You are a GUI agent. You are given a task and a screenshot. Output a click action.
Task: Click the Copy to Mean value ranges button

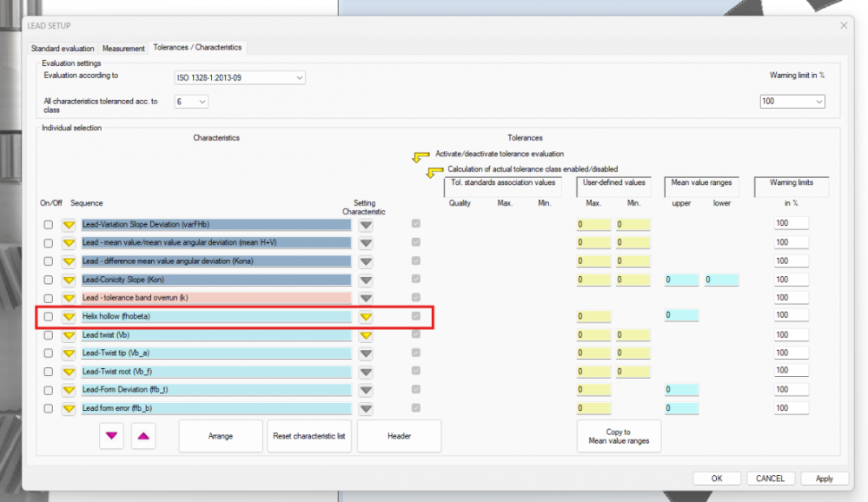pyautogui.click(x=619, y=436)
